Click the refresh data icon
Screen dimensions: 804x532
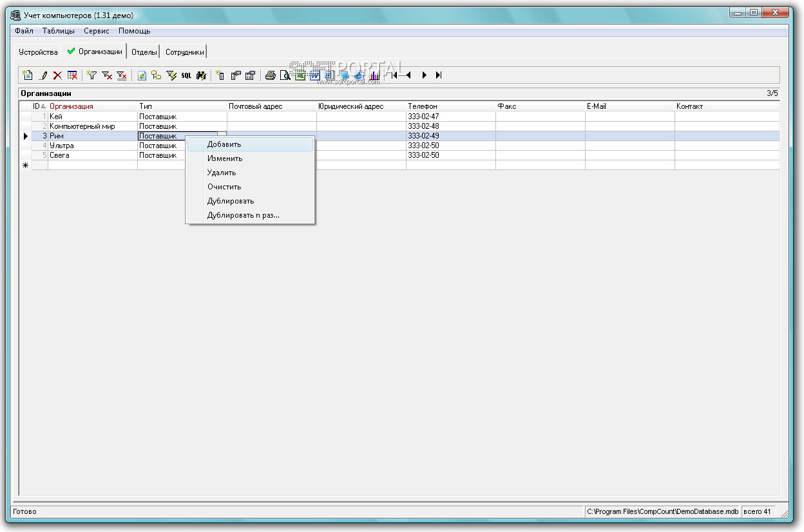click(x=142, y=75)
